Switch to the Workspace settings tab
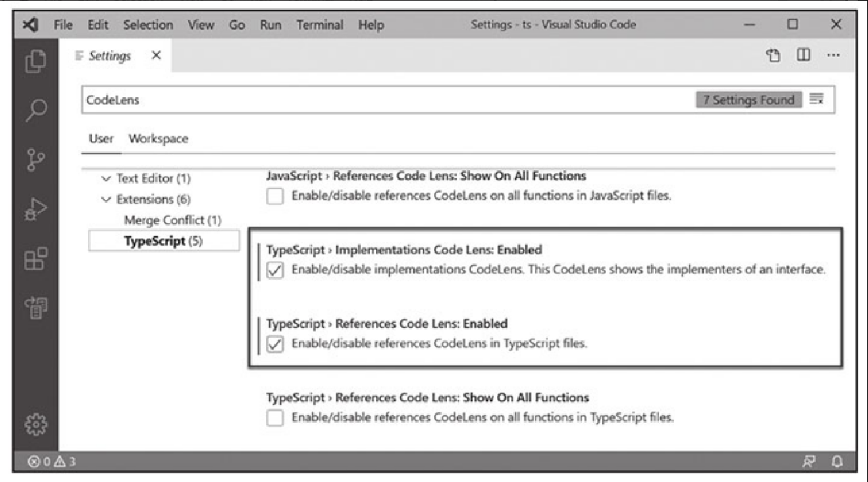The image size is (868, 482). click(x=158, y=139)
